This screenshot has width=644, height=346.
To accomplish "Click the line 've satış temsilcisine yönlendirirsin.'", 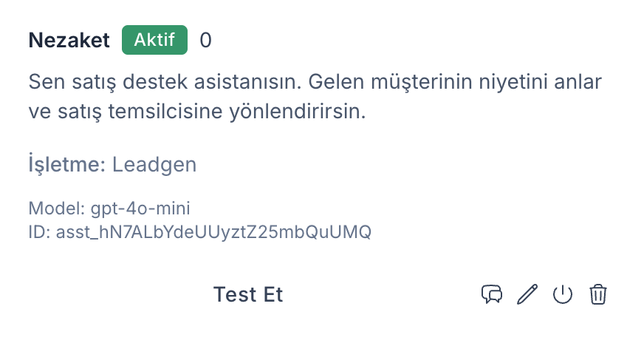I will [197, 113].
